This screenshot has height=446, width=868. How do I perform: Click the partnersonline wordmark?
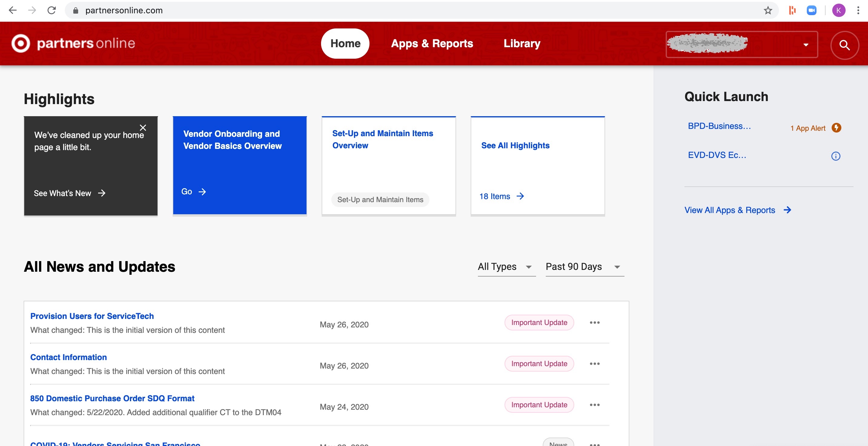[x=86, y=44]
